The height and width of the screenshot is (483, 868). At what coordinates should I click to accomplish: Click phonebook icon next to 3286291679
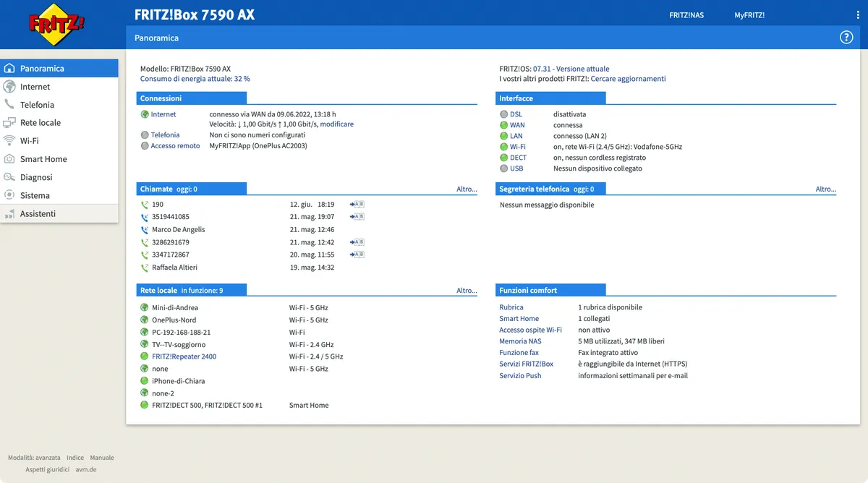(357, 242)
